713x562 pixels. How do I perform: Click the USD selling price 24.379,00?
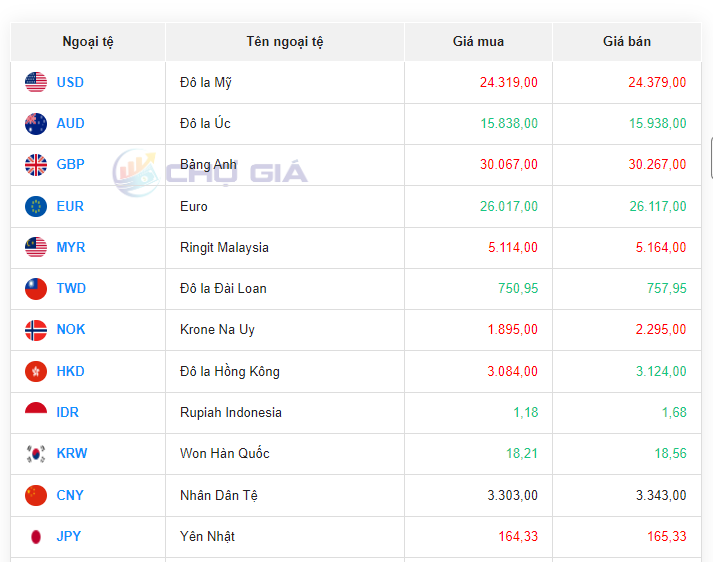coord(657,83)
